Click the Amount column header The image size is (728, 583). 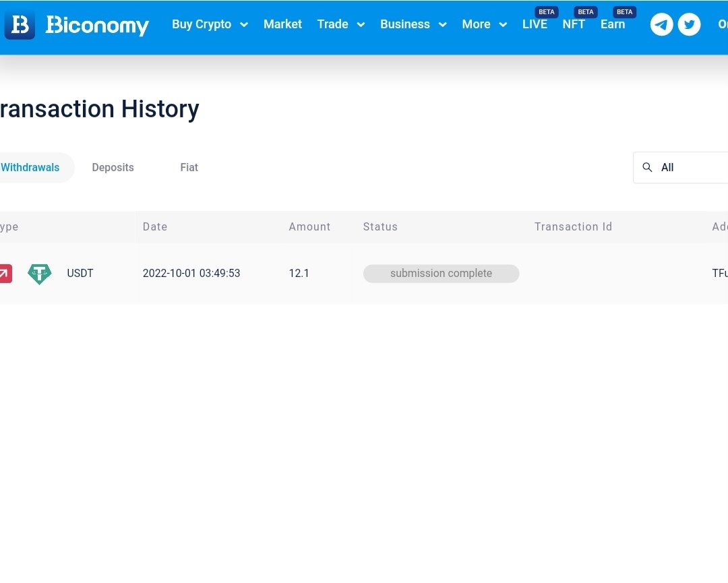tap(309, 226)
